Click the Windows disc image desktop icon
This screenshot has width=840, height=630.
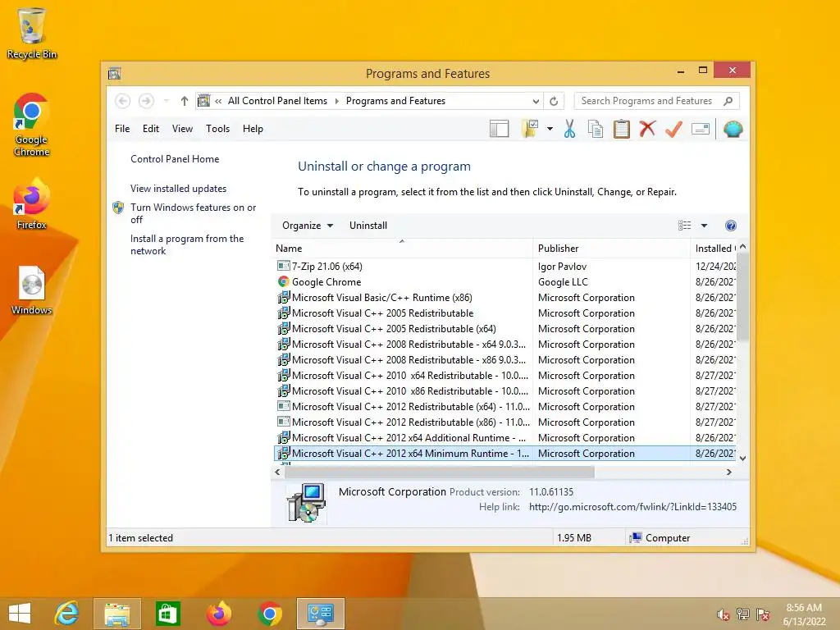[x=31, y=290]
